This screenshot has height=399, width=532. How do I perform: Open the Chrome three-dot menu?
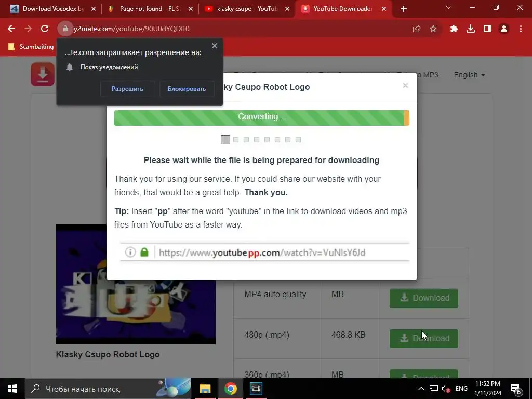click(521, 29)
